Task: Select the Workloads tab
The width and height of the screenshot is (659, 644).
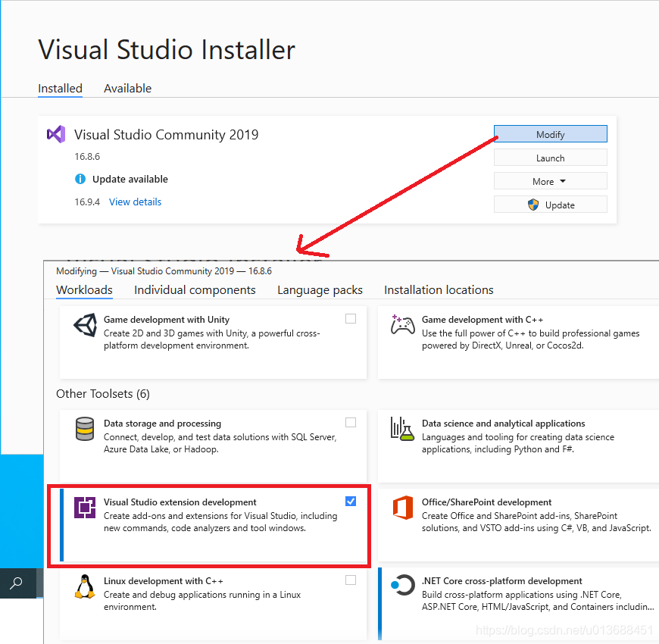Action: 85,290
